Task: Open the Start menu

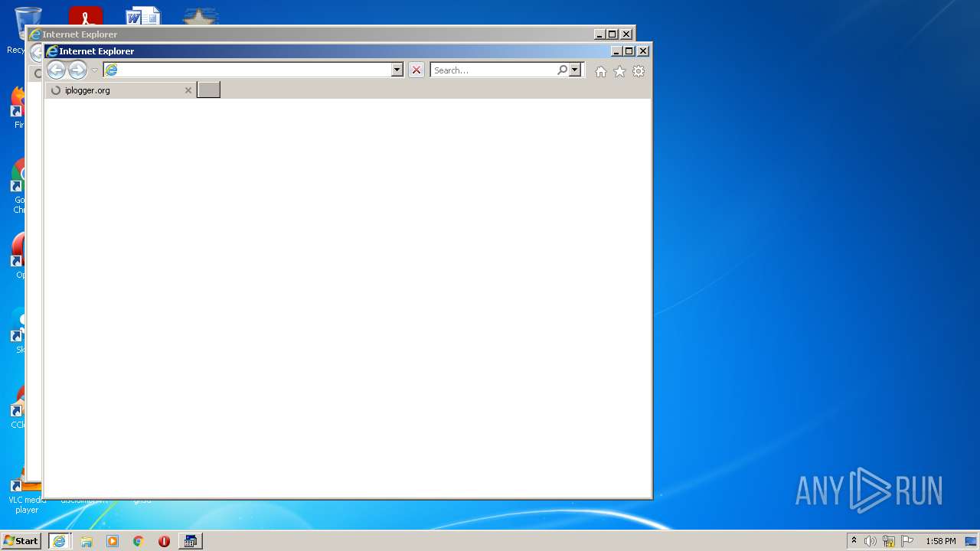Action: click(21, 541)
